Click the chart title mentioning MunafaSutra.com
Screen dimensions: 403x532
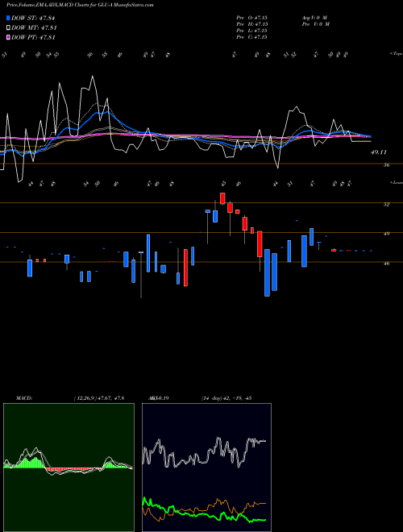(80, 5)
